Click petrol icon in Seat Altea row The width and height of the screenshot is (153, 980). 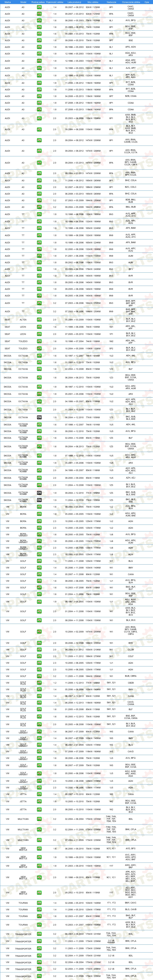pos(39,320)
